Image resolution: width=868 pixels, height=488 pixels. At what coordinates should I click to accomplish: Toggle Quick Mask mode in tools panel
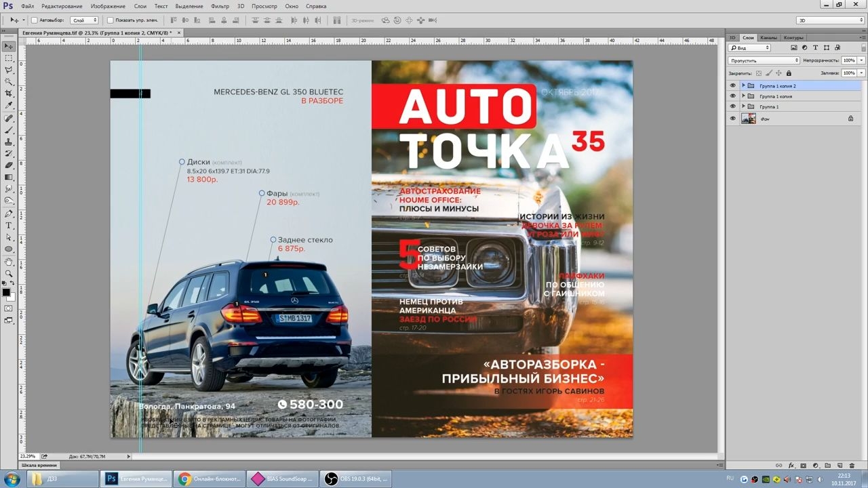tap(9, 308)
